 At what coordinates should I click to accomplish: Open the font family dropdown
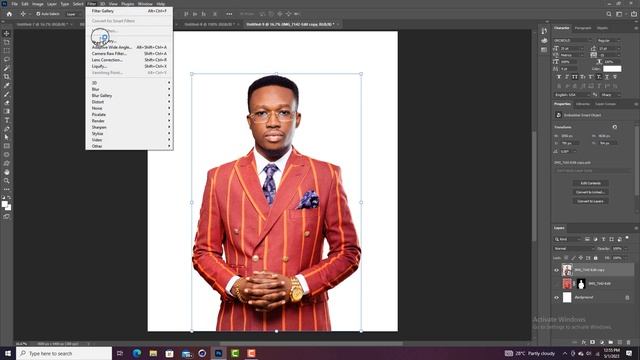(x=573, y=40)
